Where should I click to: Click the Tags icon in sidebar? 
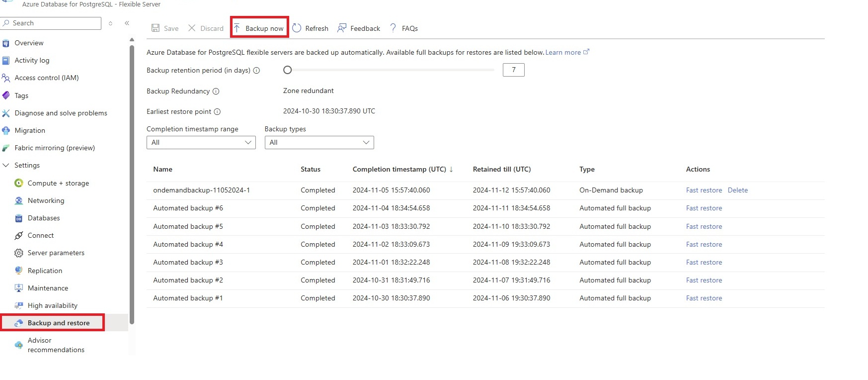point(6,95)
